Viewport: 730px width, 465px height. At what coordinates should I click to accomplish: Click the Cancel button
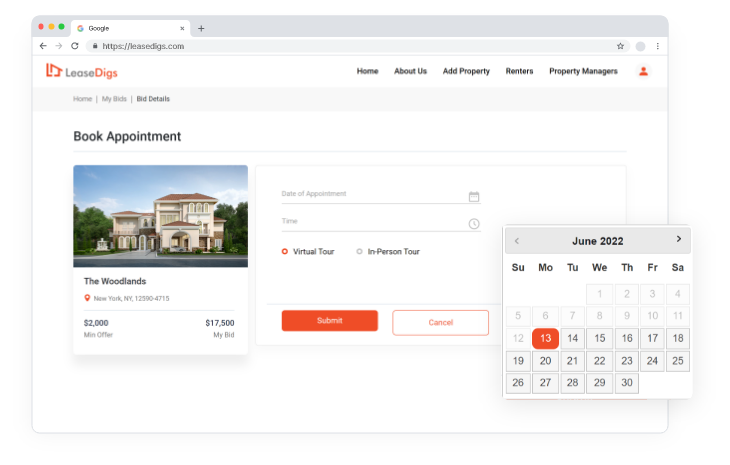(440, 323)
